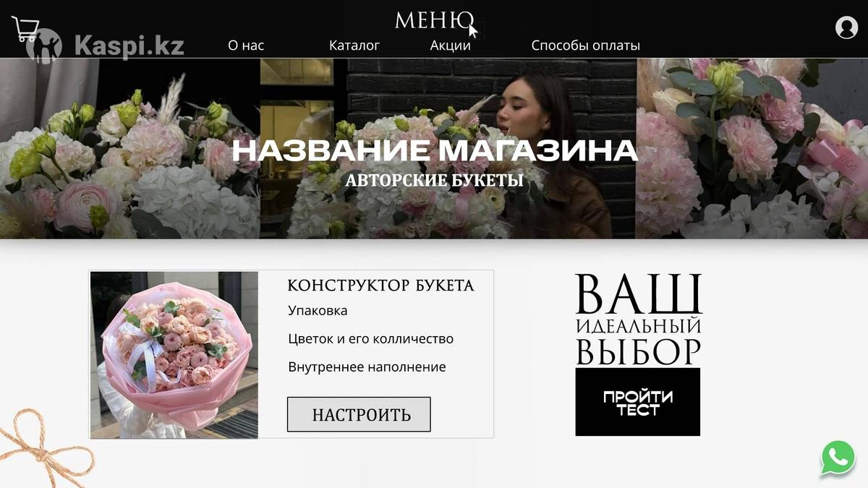Viewport: 868px width, 488px height.
Task: Open the user profile icon
Action: coord(846,27)
